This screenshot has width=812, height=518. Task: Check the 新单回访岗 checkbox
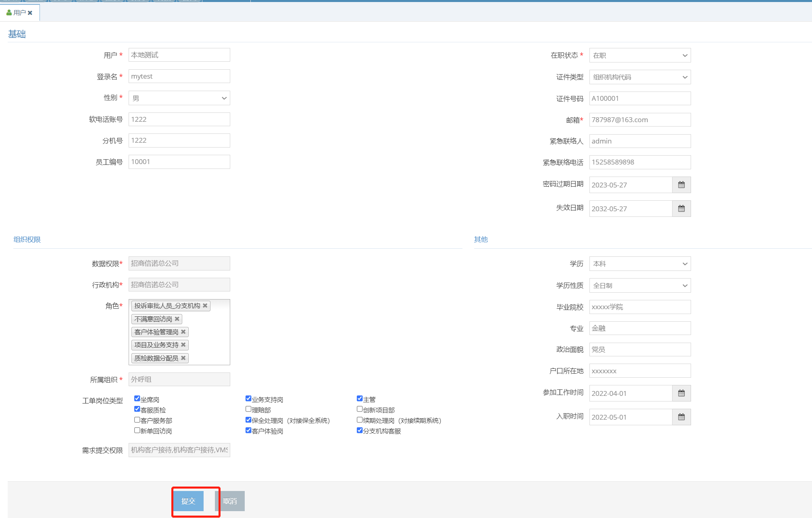(137, 430)
